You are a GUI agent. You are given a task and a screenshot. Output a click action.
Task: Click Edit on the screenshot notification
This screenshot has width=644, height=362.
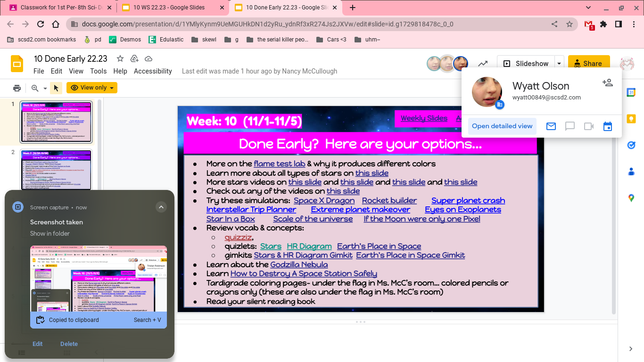tap(37, 344)
